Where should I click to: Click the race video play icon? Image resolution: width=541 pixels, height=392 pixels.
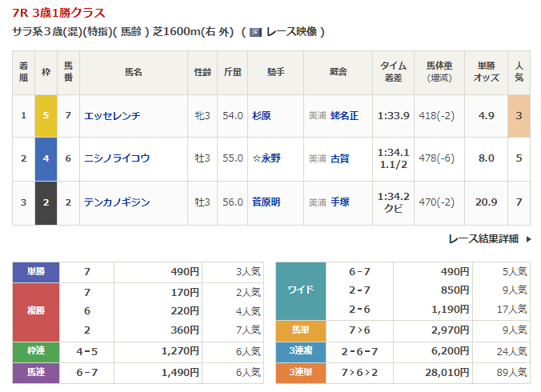click(255, 33)
